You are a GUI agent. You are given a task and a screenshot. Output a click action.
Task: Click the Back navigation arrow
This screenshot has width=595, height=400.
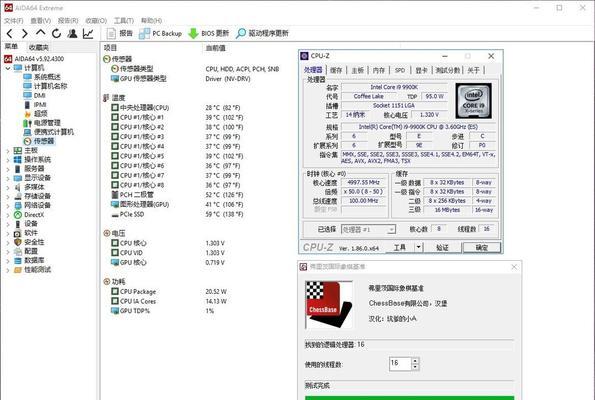pos(10,33)
